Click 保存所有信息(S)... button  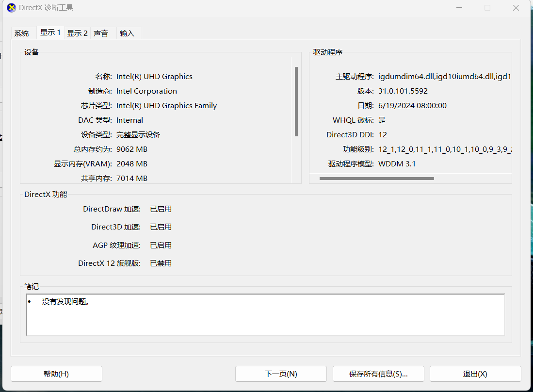point(378,374)
